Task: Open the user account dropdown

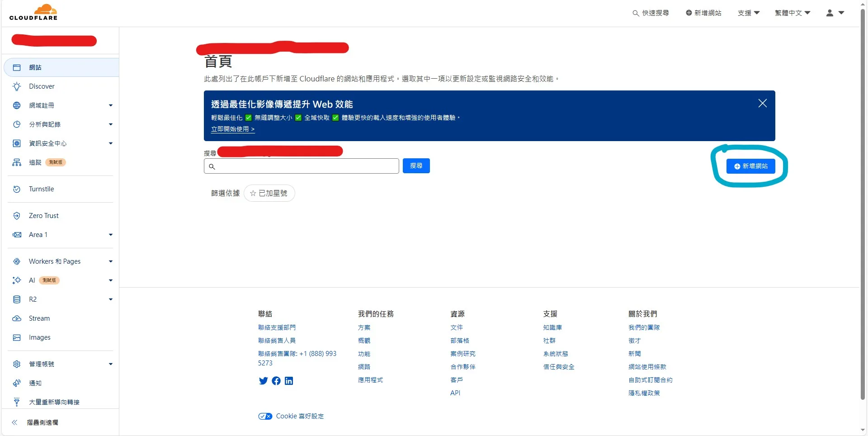Action: pos(835,13)
